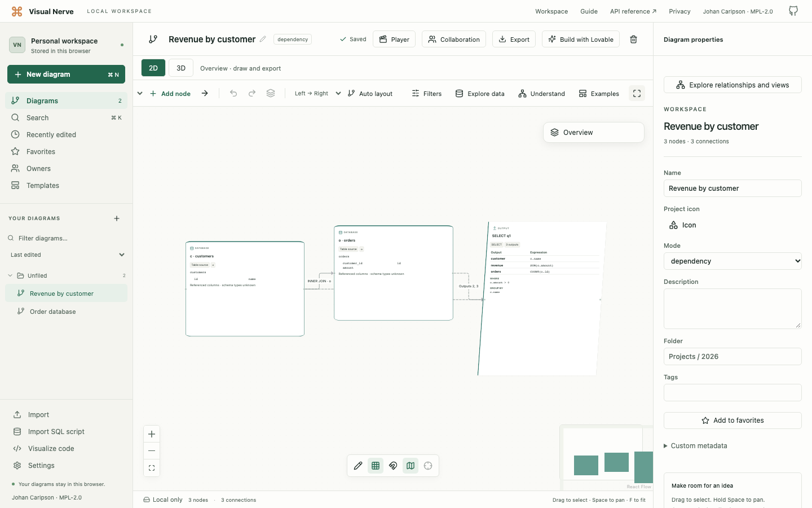Add a new folder with the plus icon
The height and width of the screenshot is (508, 812).
(117, 218)
